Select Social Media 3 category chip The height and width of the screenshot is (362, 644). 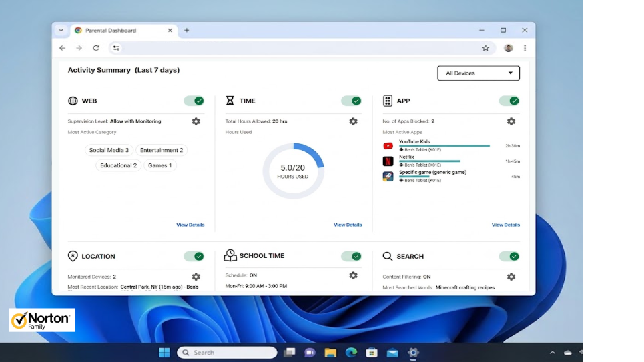click(x=109, y=150)
